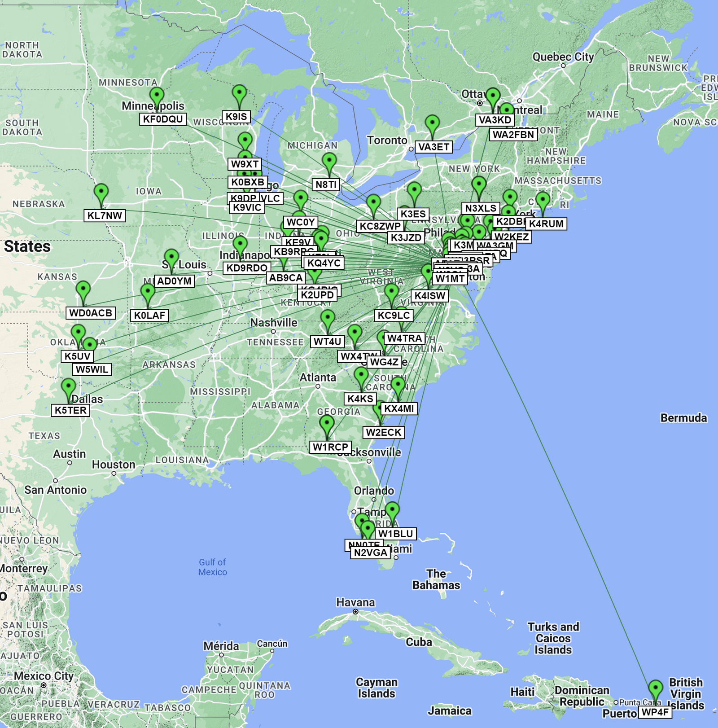Select the green marker above KL7NW
The image size is (718, 728).
pos(101,192)
